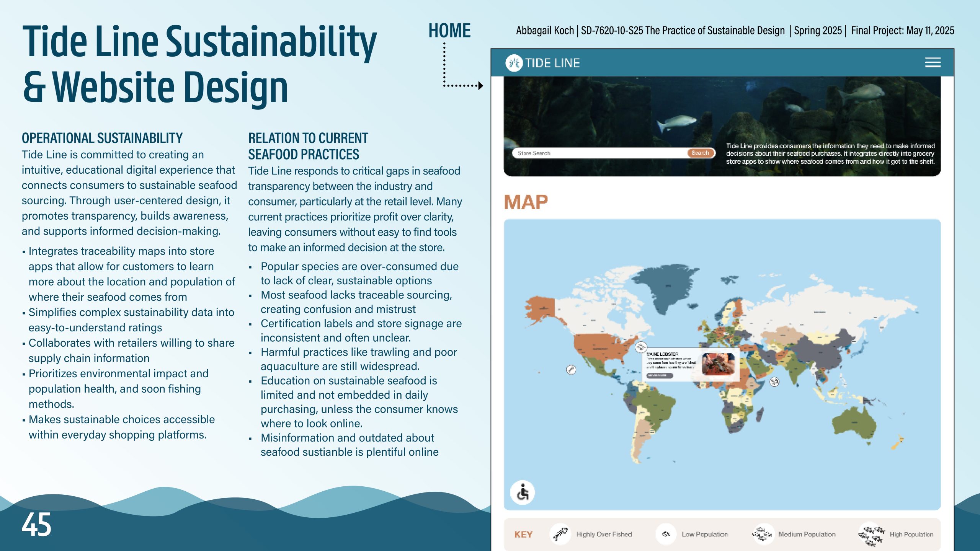
Task: Click the OPERATIONAL SUSTAINABILITY heading
Action: tap(102, 138)
